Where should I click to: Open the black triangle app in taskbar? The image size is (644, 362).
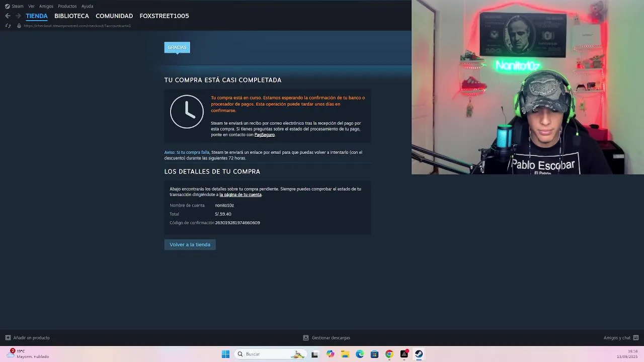tap(404, 354)
